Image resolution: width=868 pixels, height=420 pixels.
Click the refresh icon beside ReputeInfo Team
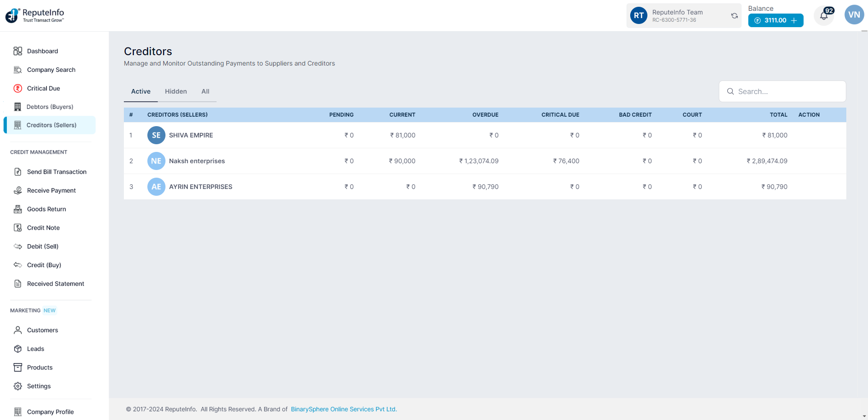coord(734,16)
